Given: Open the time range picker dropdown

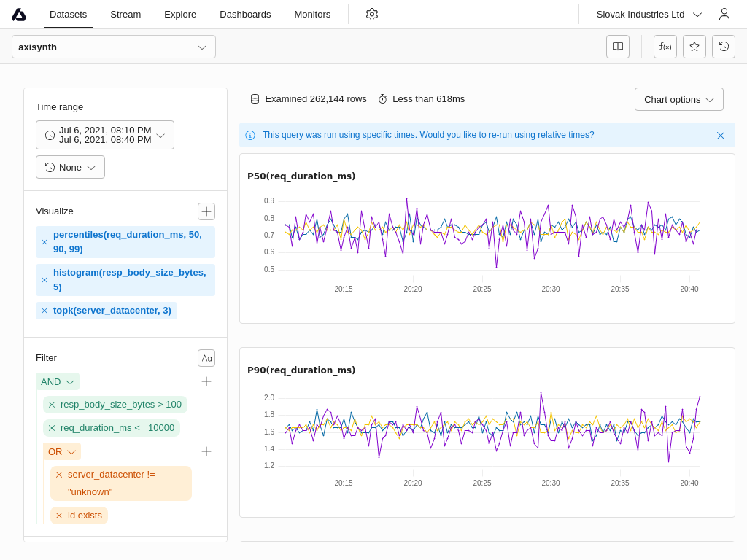Looking at the screenshot, I should [105, 135].
